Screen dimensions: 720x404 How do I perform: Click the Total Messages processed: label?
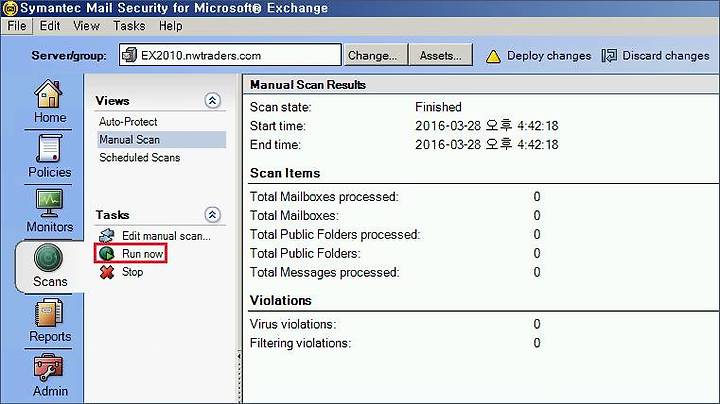tap(325, 272)
